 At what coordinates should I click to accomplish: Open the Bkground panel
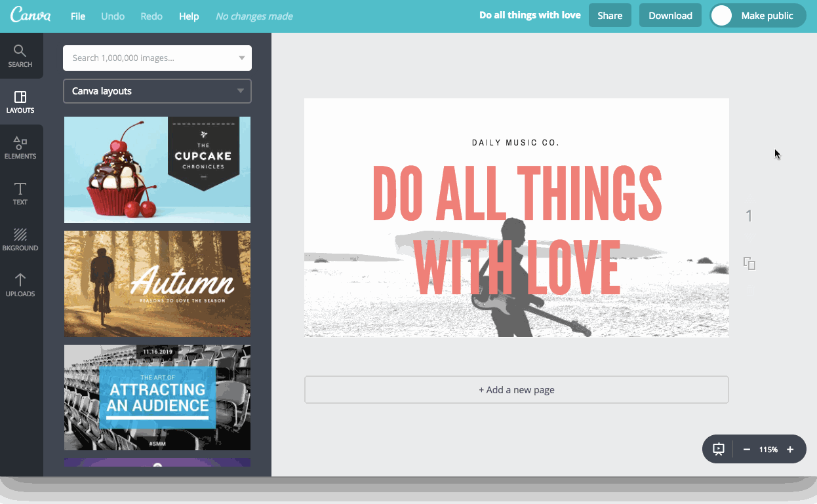point(20,240)
